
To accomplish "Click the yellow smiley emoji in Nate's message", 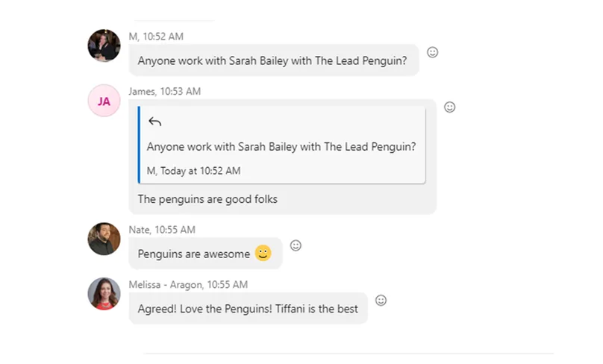I will 263,253.
